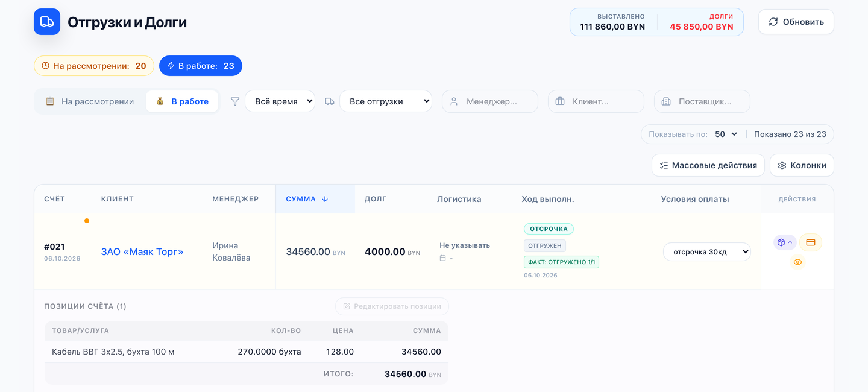Click the sort arrow in the Сумма column

point(325,199)
